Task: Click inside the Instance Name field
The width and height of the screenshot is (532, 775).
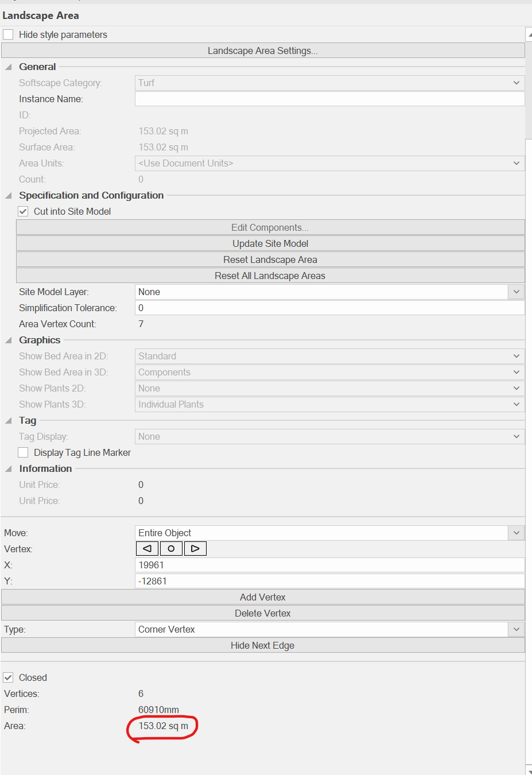Action: pyautogui.click(x=329, y=99)
